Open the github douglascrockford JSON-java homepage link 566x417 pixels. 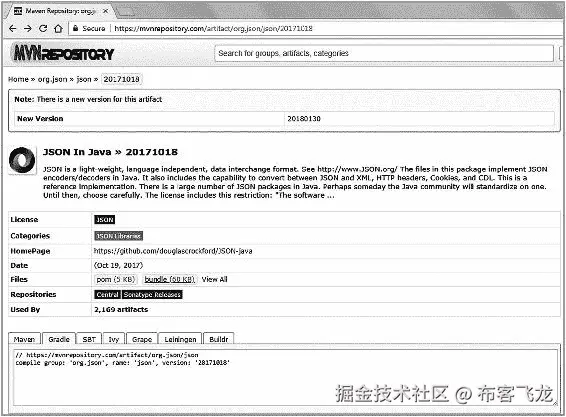click(173, 251)
